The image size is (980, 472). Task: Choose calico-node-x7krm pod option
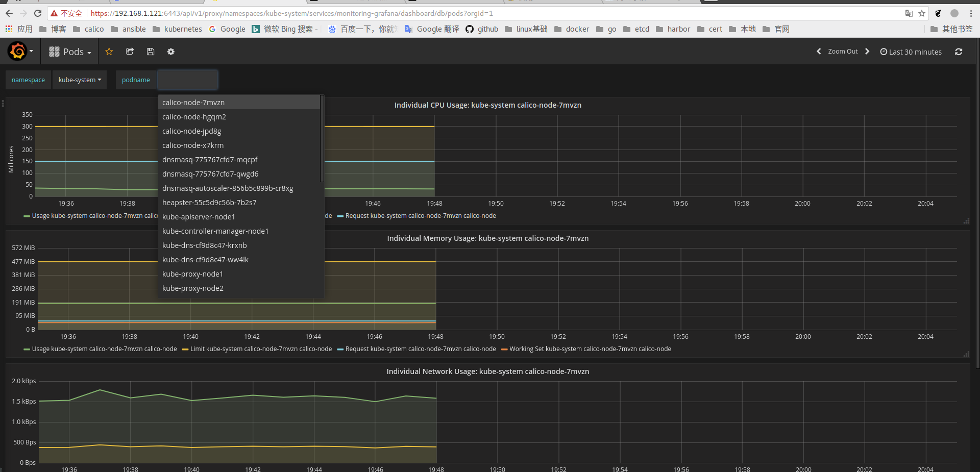coord(239,145)
